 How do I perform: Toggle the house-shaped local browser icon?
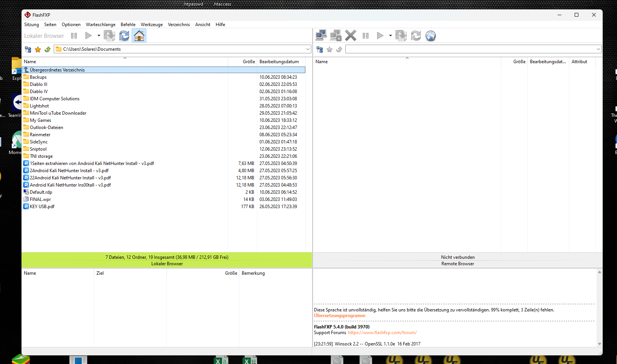point(139,36)
